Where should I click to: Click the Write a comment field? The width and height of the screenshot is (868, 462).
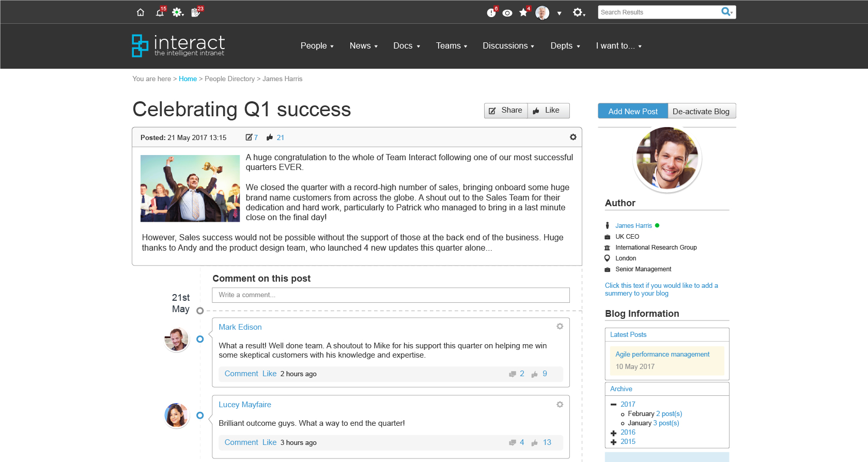point(391,295)
